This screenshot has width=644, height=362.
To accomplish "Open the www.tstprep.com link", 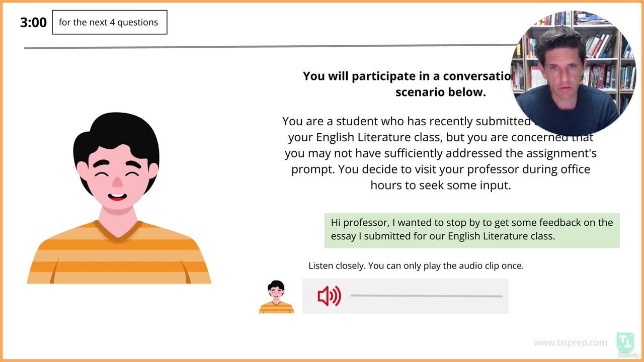I will (571, 342).
